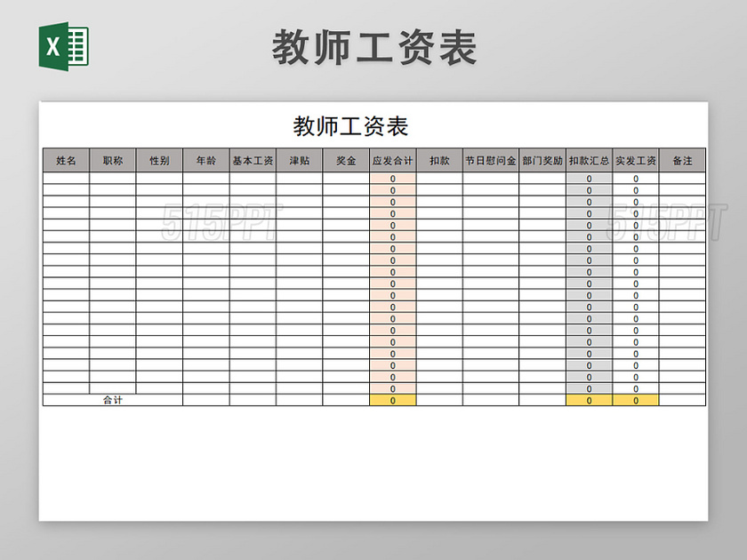Image resolution: width=747 pixels, height=560 pixels.
Task: Select the 基本工资 column header
Action: click(253, 161)
